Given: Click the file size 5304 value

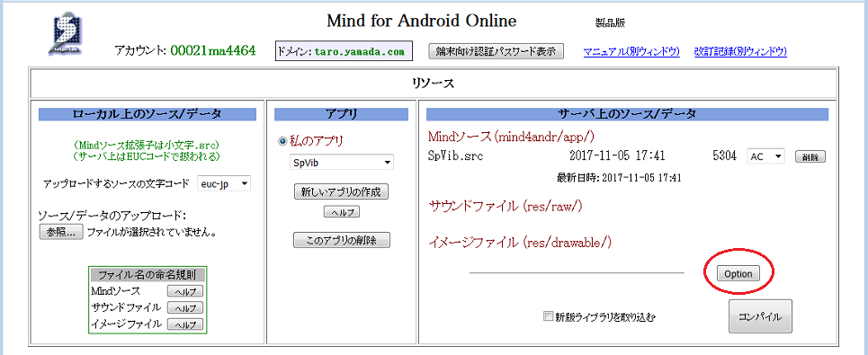Looking at the screenshot, I should 724,156.
